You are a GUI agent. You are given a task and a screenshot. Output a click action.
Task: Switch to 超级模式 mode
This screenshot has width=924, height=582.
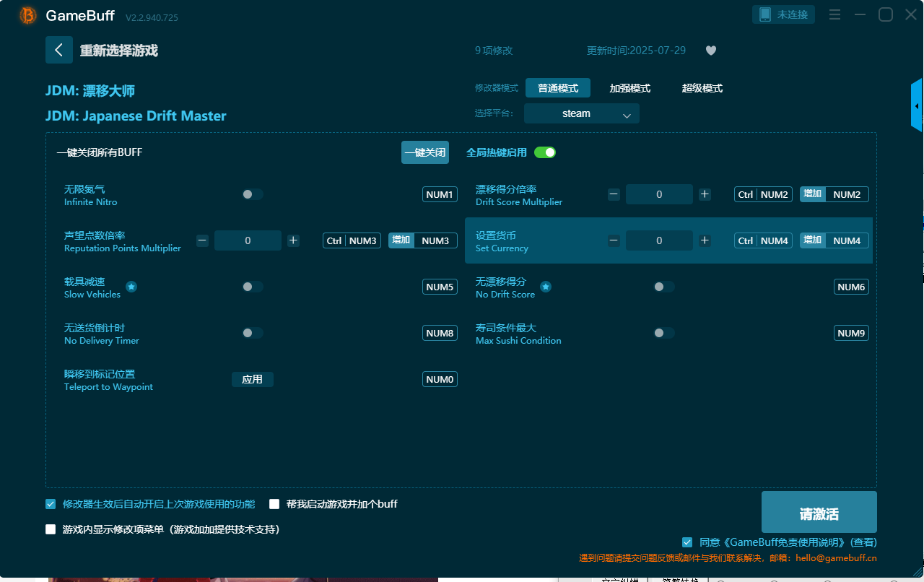[702, 88]
